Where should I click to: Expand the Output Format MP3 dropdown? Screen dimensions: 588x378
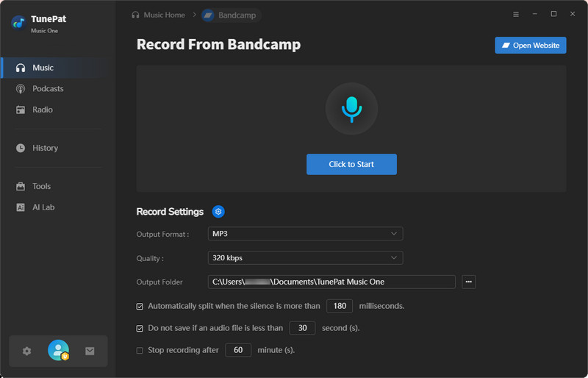click(305, 234)
